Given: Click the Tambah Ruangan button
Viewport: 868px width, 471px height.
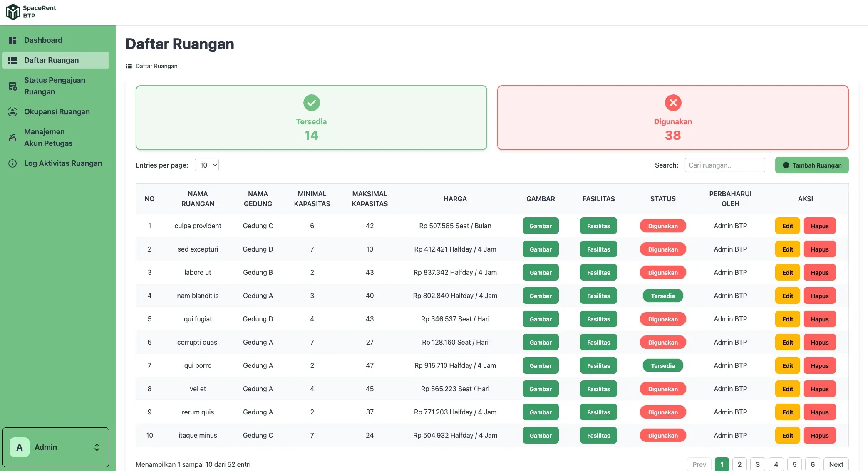Looking at the screenshot, I should (812, 165).
